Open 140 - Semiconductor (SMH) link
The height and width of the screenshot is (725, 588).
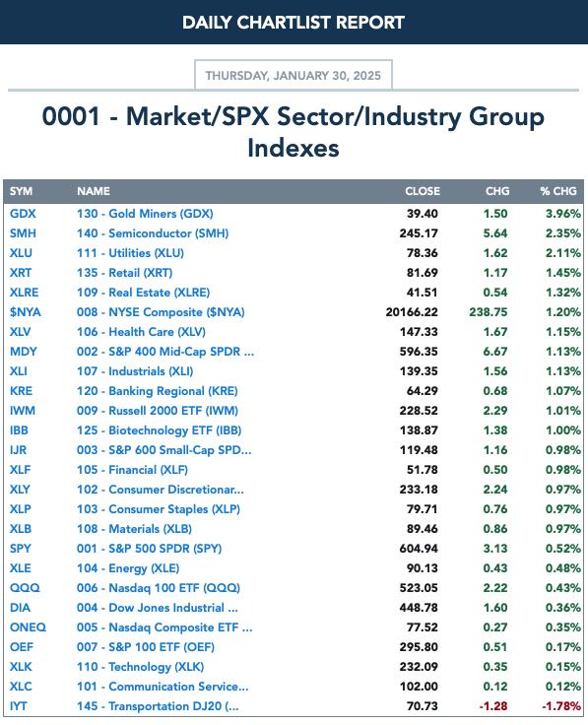click(153, 233)
